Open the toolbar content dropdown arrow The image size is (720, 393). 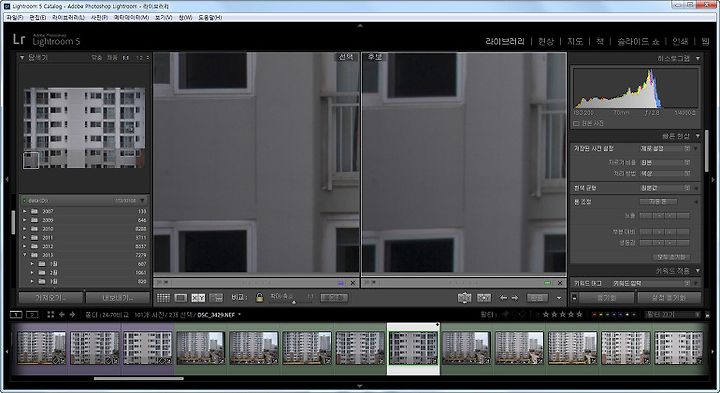coord(559,298)
